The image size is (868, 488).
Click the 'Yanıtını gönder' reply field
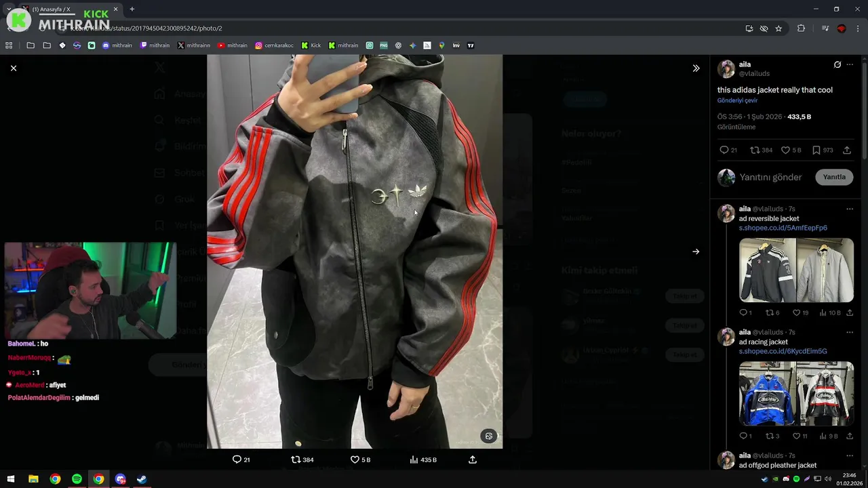(x=770, y=177)
